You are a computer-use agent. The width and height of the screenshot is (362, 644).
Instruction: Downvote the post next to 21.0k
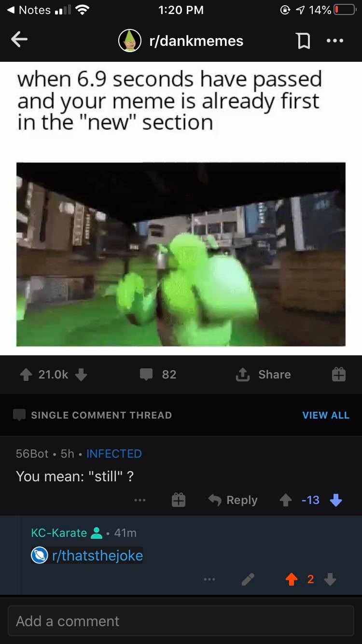(82, 375)
